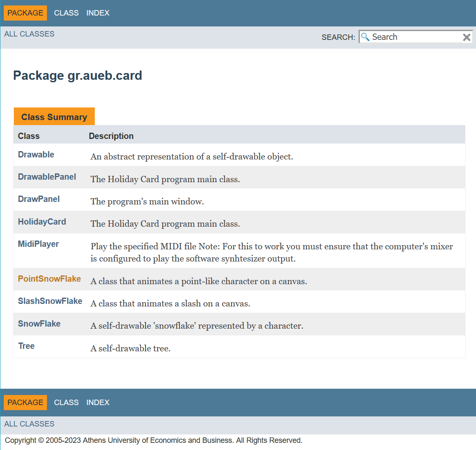Open the DrawablePanel class link
Viewport: 476px width, 450px height.
pos(47,177)
